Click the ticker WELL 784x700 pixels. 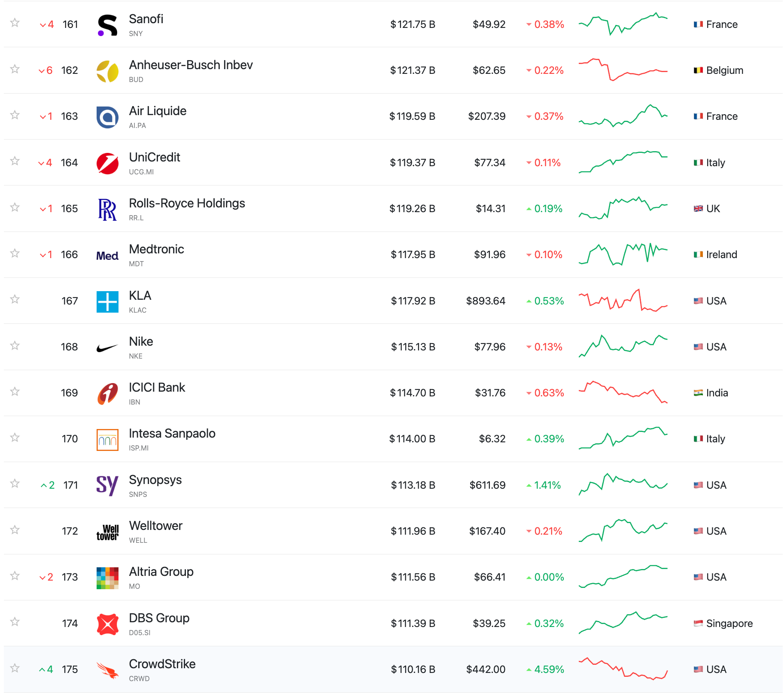click(x=138, y=540)
